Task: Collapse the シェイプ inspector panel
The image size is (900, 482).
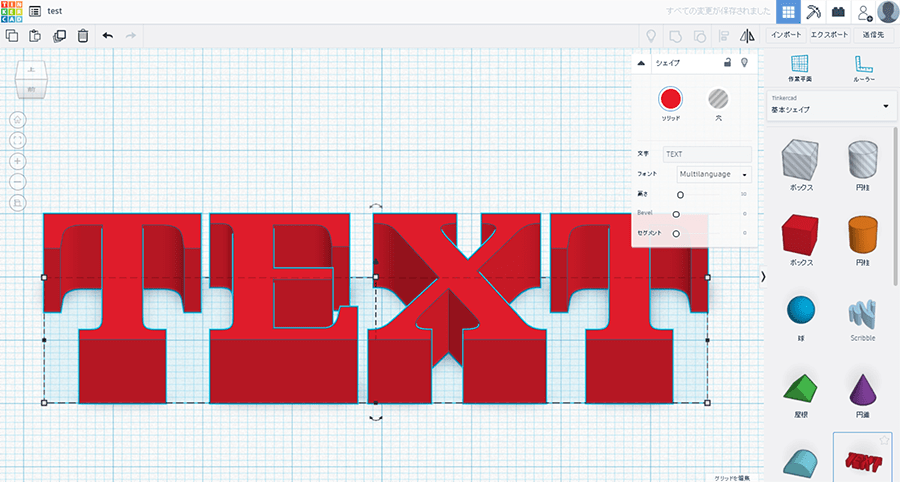Action: tap(642, 63)
